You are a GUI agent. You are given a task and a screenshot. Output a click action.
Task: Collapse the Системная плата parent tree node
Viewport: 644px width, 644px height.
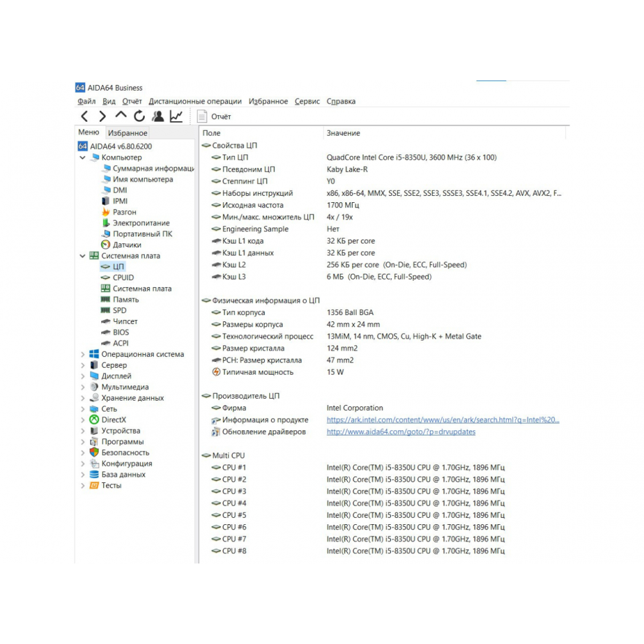[82, 256]
